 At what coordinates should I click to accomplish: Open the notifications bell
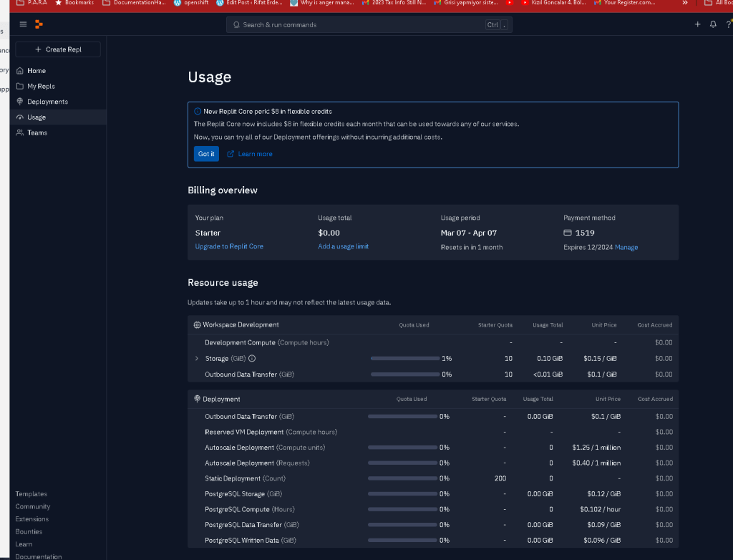tap(713, 24)
